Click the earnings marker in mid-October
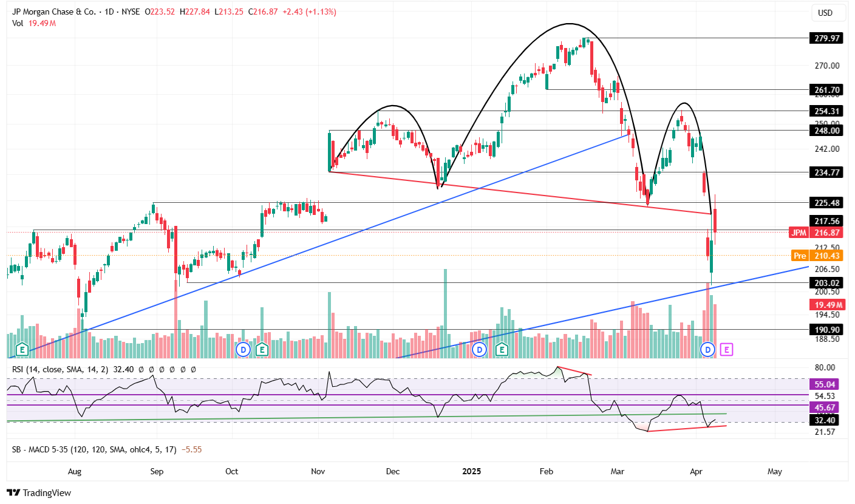This screenshot has width=855, height=504. 262,349
